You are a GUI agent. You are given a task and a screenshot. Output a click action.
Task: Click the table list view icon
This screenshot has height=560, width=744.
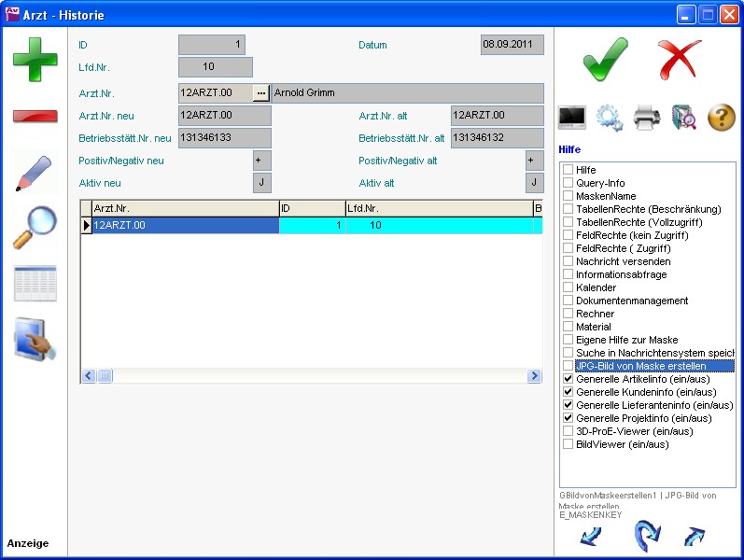tap(35, 284)
